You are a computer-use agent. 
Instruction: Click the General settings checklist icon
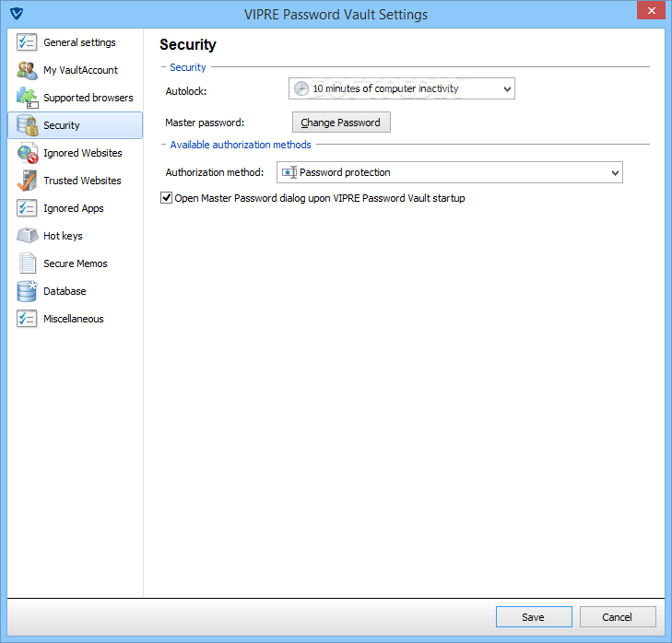pyautogui.click(x=27, y=42)
